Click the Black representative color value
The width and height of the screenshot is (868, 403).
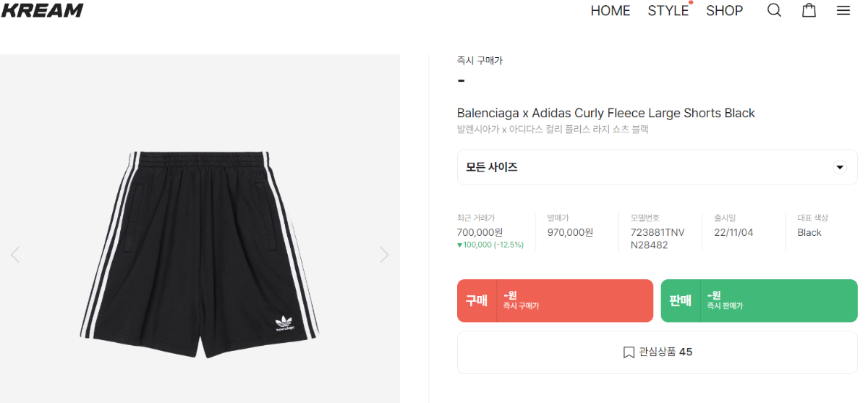809,232
